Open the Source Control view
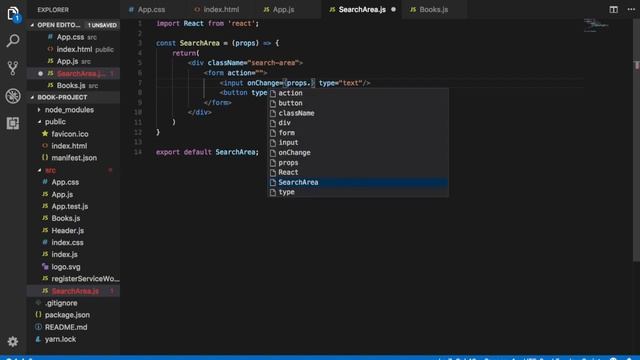Image resolution: width=640 pixels, height=360 pixels. (13, 68)
